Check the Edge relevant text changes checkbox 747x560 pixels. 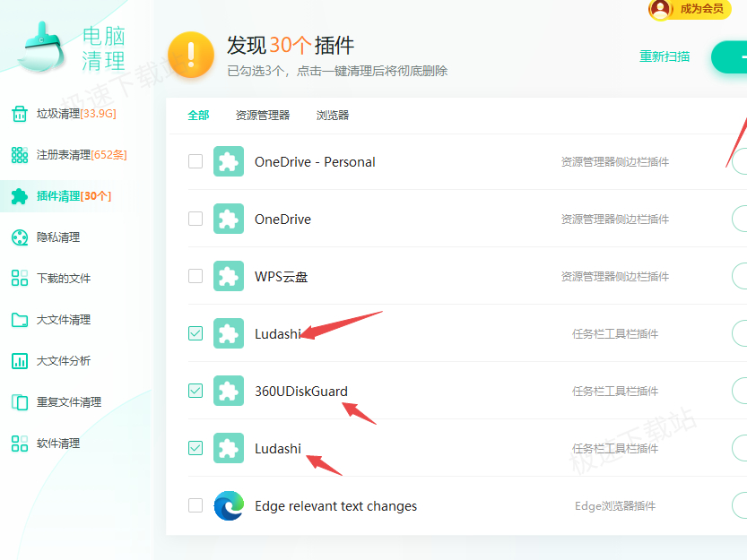click(x=195, y=505)
